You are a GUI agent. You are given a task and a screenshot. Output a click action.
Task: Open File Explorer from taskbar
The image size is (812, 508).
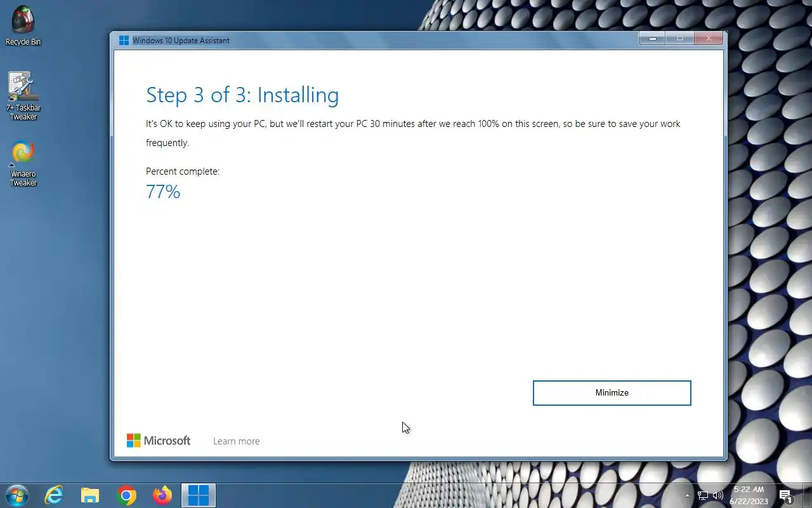click(90, 495)
